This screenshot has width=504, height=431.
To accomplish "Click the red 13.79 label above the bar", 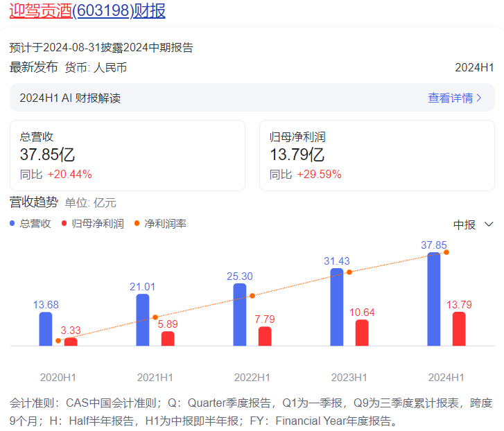I will (x=459, y=304).
